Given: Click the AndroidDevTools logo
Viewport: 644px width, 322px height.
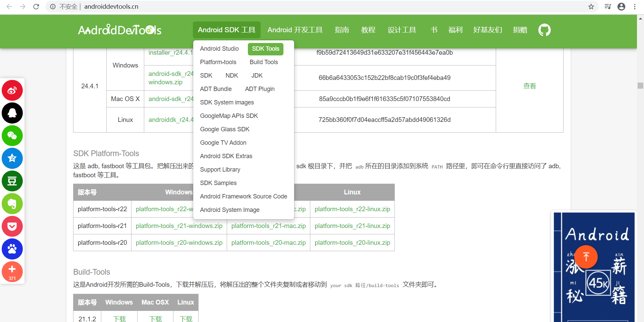Looking at the screenshot, I should pyautogui.click(x=119, y=30).
